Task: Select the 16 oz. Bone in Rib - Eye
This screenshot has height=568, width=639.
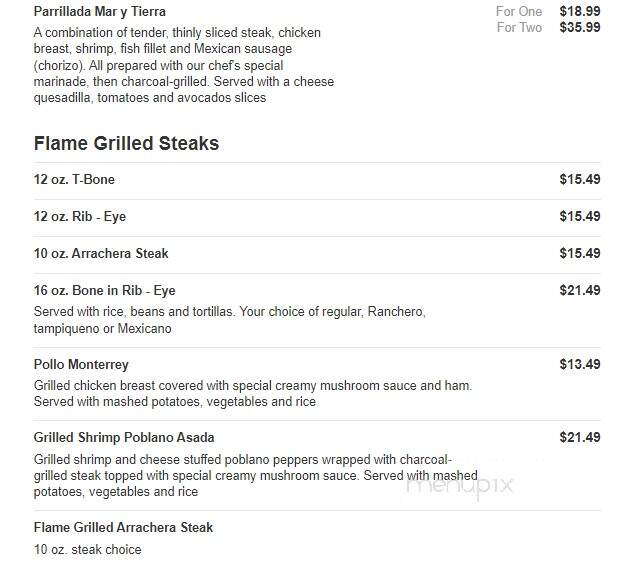Action: 104,291
